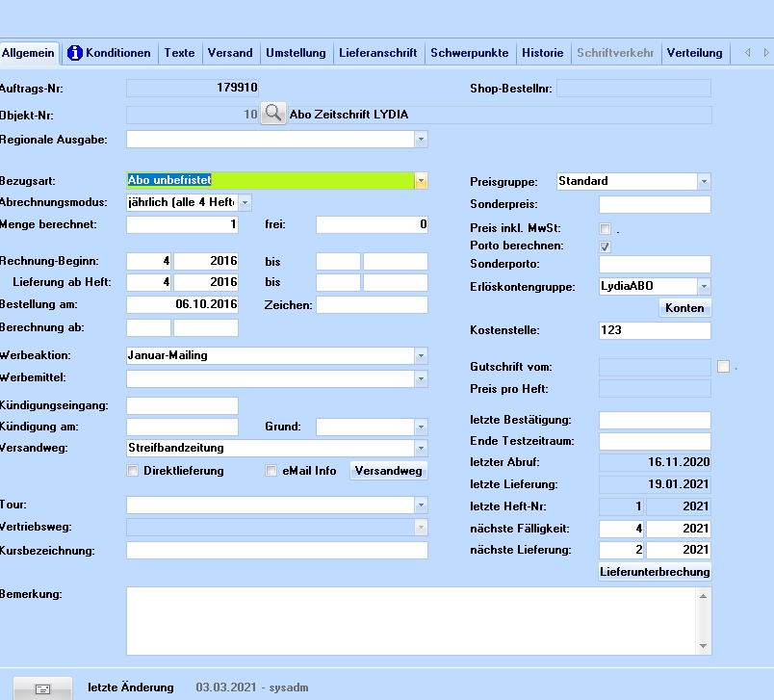Image resolution: width=774 pixels, height=700 pixels.
Task: Tick the checkbox next to Gutschrift vom
Action: 723,366
